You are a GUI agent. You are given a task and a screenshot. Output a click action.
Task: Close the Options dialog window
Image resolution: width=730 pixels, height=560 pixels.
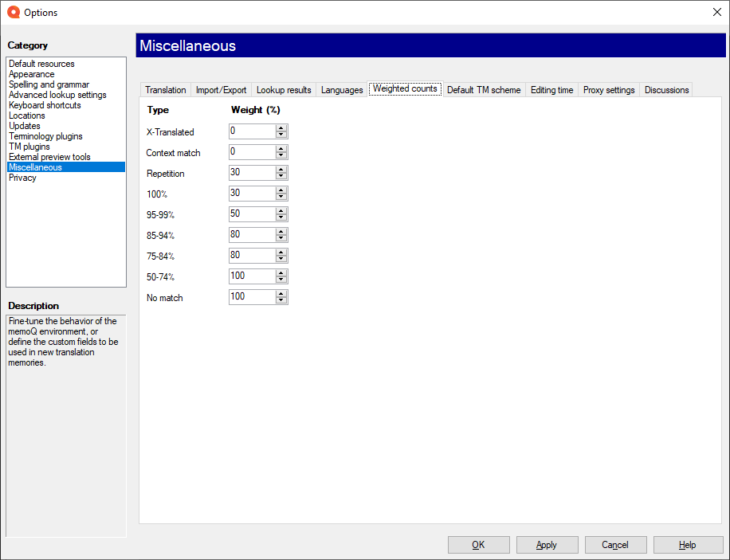tap(715, 12)
